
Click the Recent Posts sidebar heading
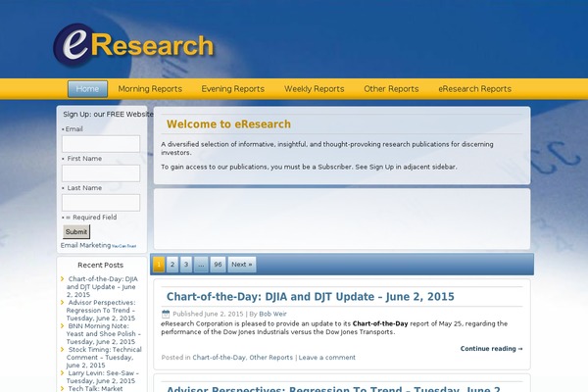point(101,265)
